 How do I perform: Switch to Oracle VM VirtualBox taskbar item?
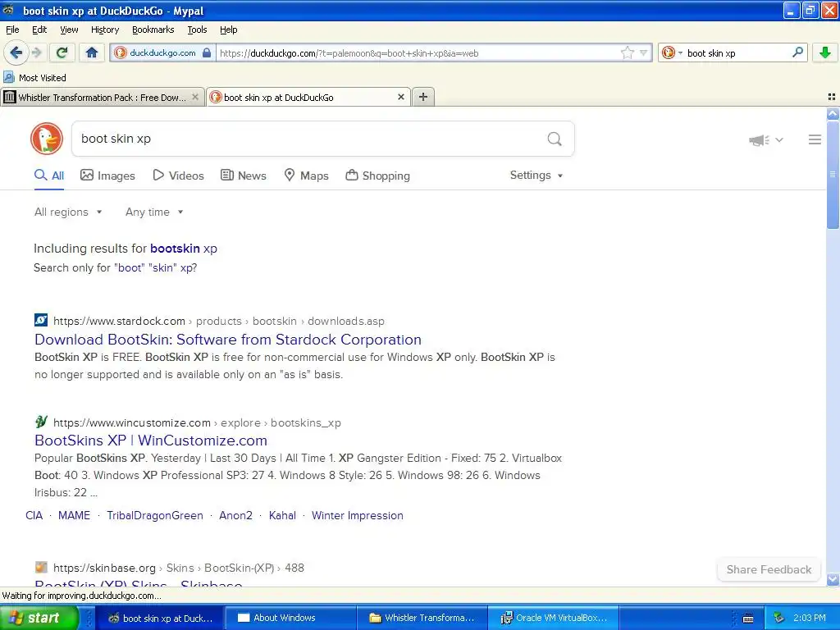[554, 618]
